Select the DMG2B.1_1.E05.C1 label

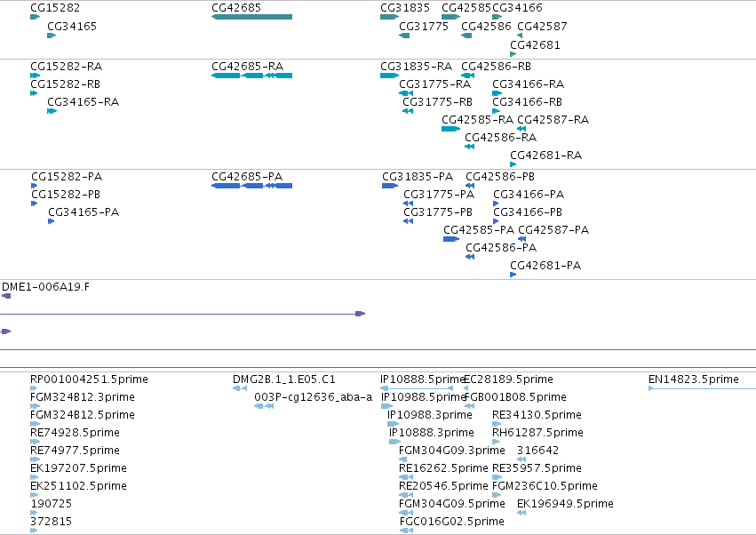click(x=284, y=379)
